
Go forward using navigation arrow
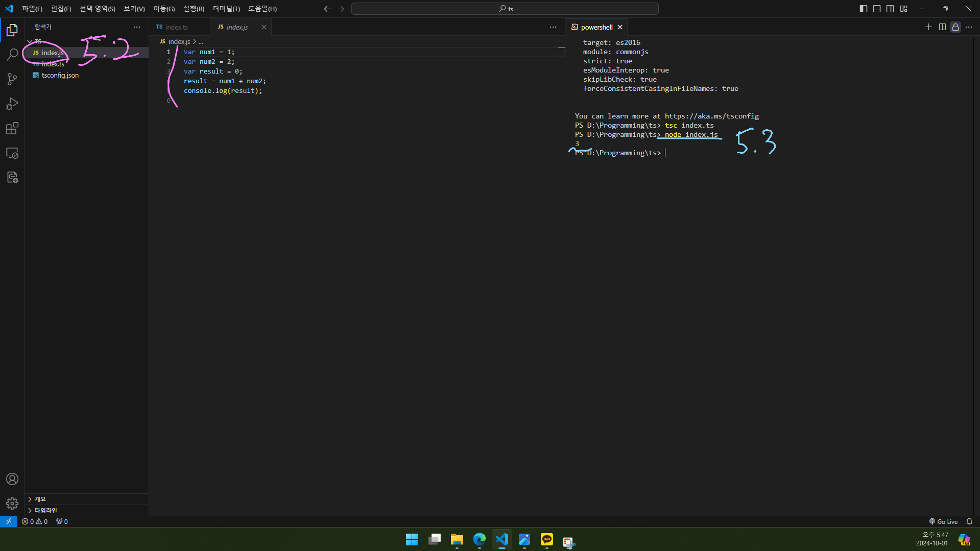point(341,9)
